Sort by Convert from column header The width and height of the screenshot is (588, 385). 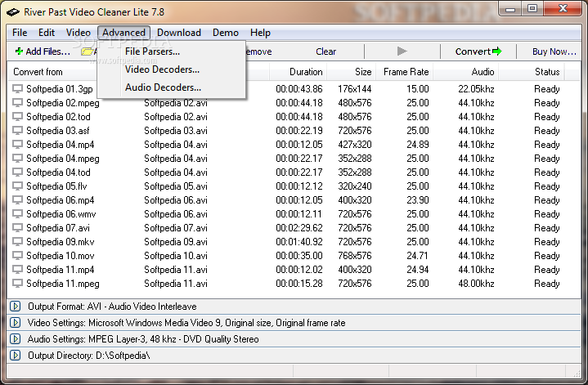coord(38,72)
